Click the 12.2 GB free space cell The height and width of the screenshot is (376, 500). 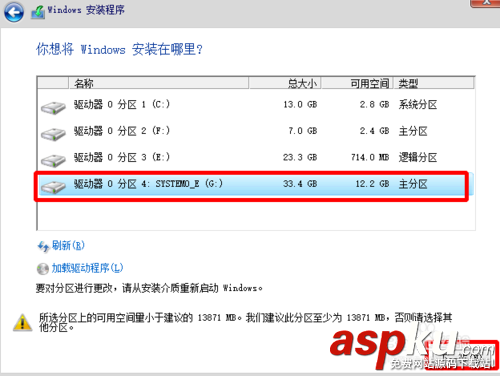(x=373, y=184)
